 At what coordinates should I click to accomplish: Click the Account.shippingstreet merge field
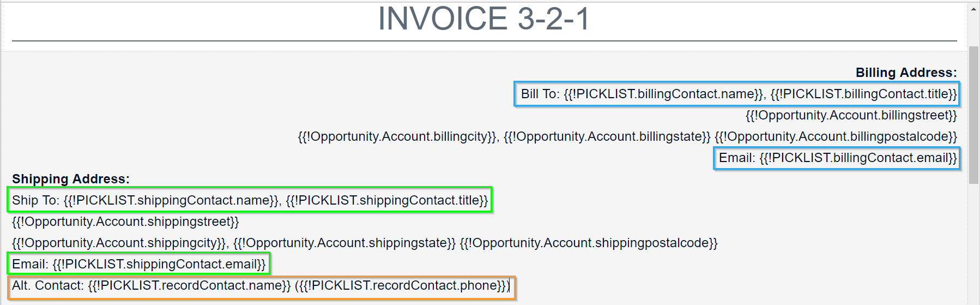click(125, 222)
